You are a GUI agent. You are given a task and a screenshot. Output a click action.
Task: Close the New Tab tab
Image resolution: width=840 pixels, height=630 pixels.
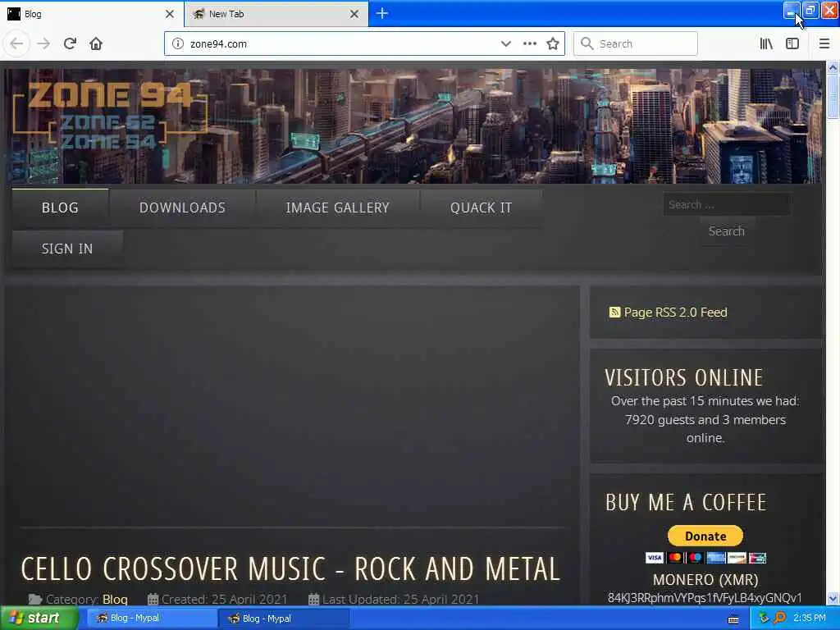coord(354,14)
